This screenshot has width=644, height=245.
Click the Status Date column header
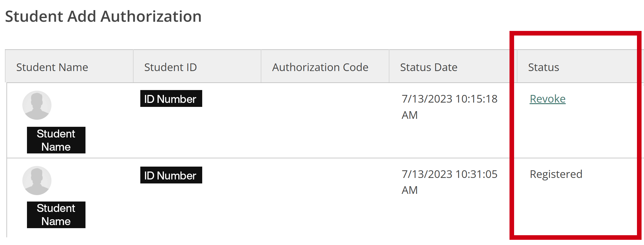(429, 67)
